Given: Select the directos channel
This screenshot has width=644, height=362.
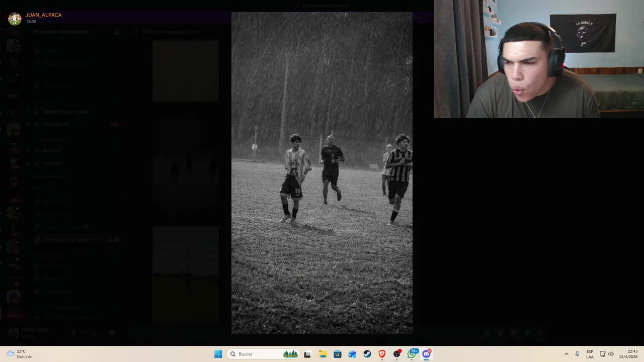Looking at the screenshot, I should click(x=76, y=124).
